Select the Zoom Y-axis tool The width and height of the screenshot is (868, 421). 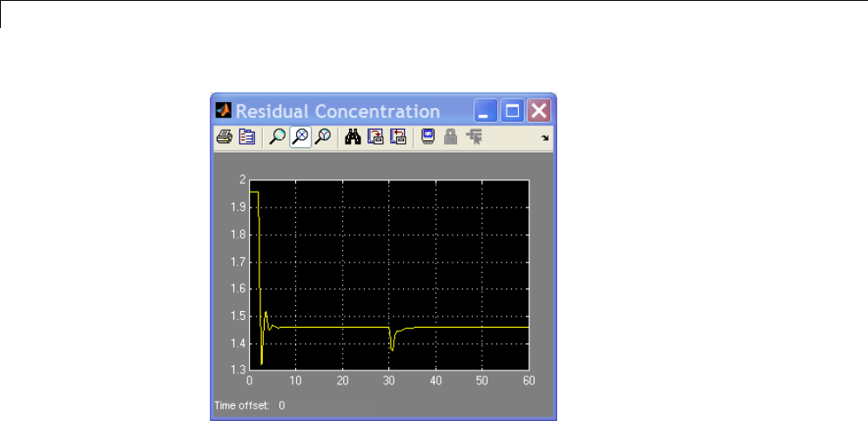pyautogui.click(x=323, y=137)
